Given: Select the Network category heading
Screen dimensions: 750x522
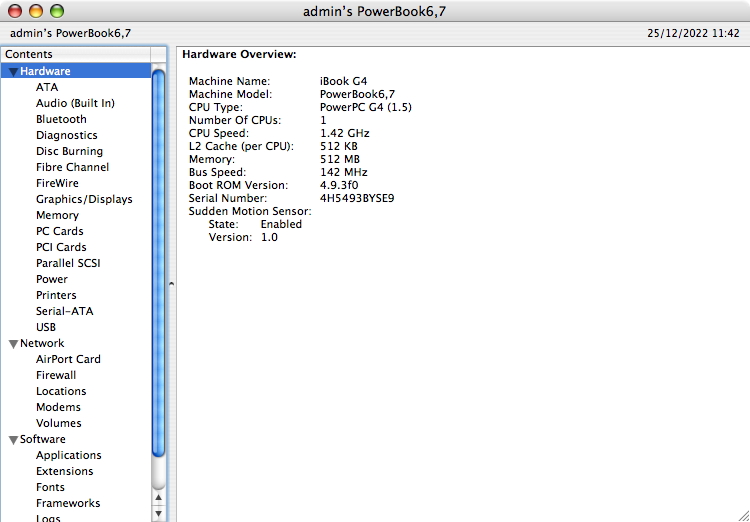Looking at the screenshot, I should [x=42, y=343].
